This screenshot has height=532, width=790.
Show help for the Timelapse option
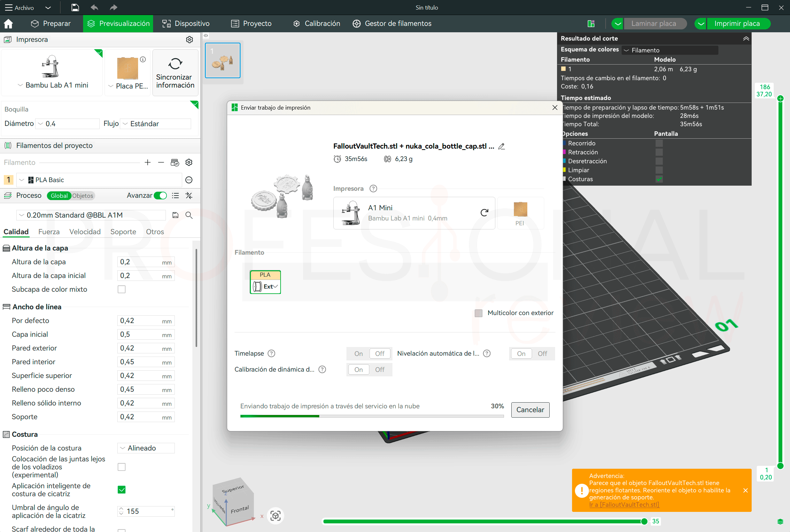point(271,353)
